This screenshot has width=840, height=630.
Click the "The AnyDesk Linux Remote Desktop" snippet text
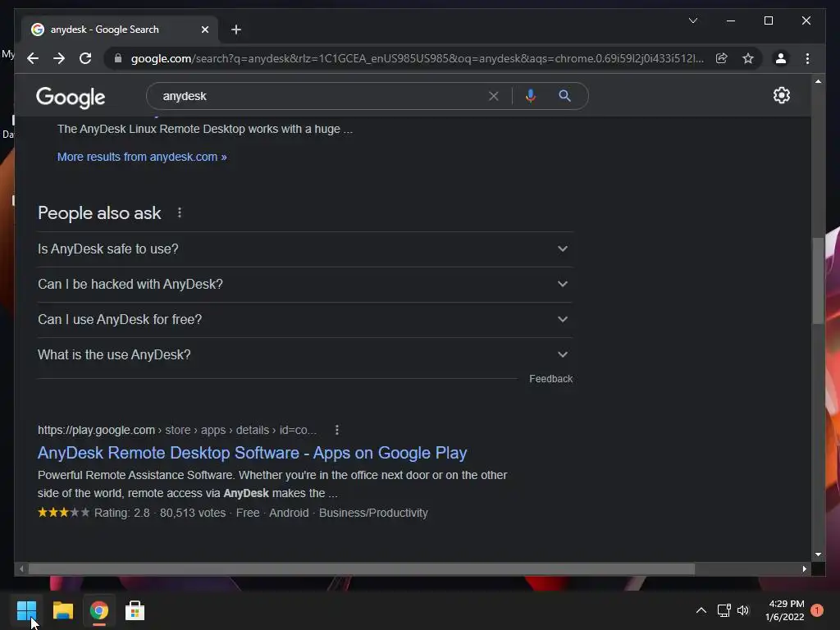point(205,129)
